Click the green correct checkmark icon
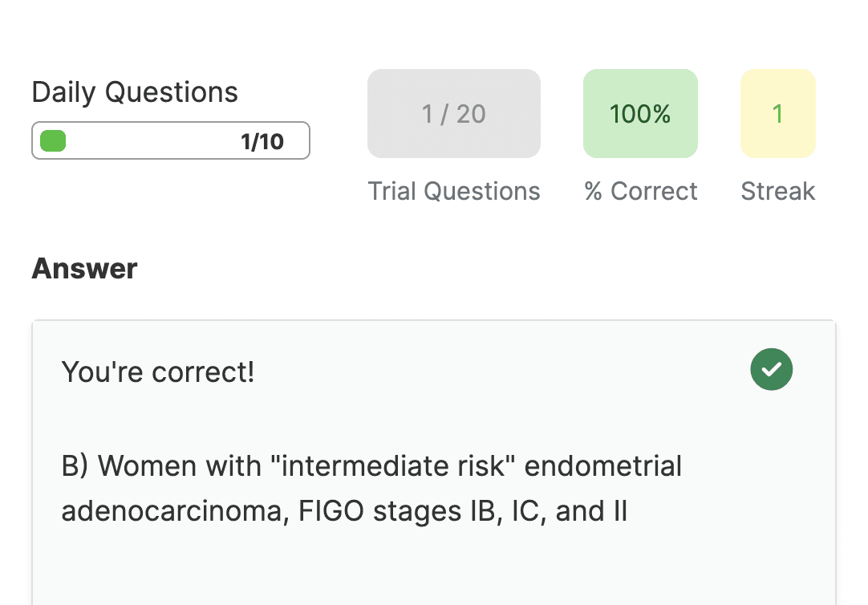The height and width of the screenshot is (605, 868). (771, 369)
